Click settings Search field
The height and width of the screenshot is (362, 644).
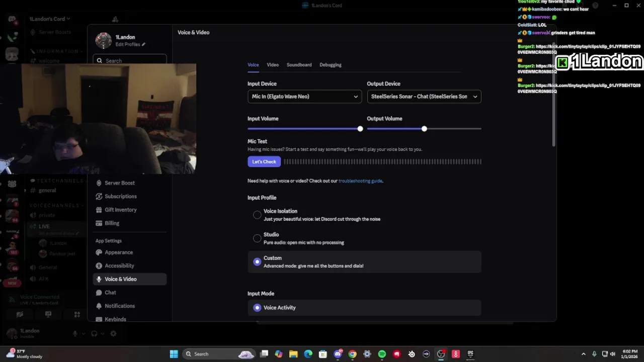tap(129, 60)
